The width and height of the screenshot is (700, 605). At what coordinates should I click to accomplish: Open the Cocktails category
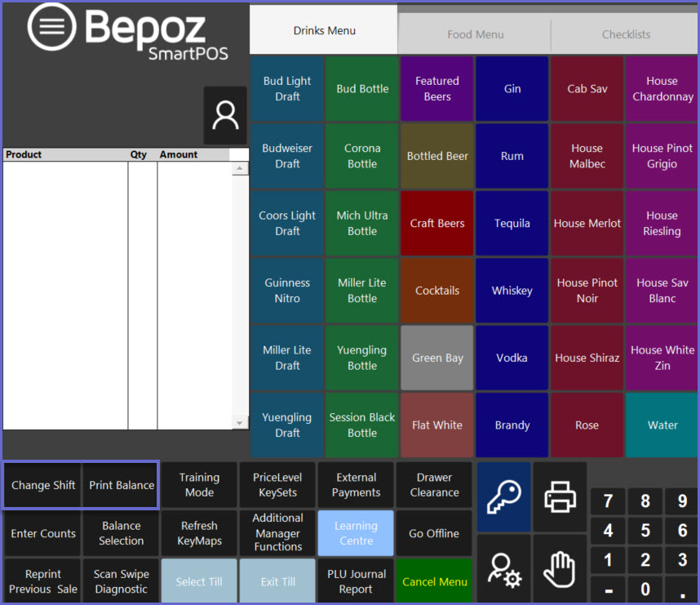click(x=437, y=291)
